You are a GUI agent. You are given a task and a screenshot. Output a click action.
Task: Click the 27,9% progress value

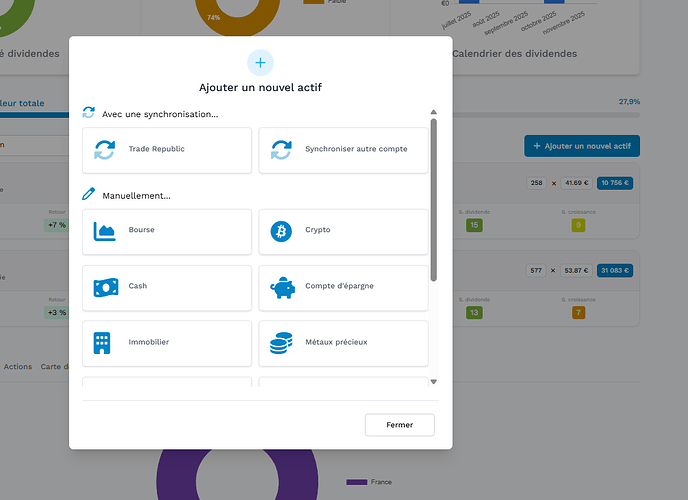[x=629, y=101]
